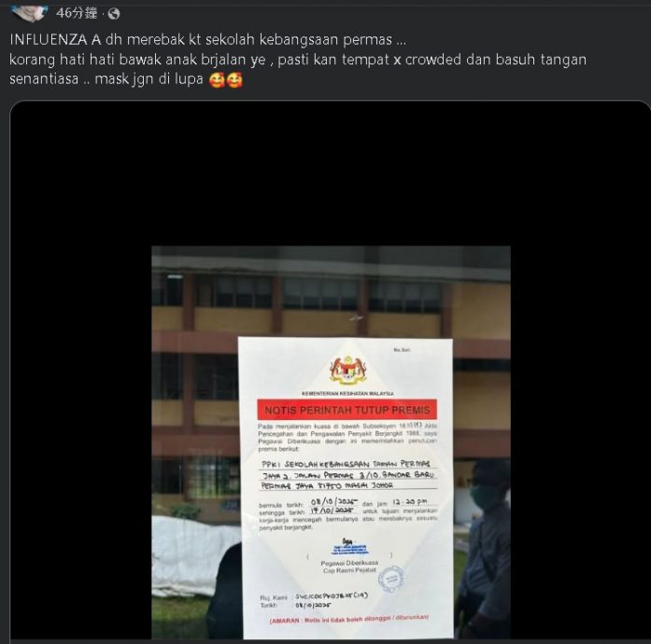Click the second smiling-hearts emoji
651x644 pixels.
[x=234, y=79]
